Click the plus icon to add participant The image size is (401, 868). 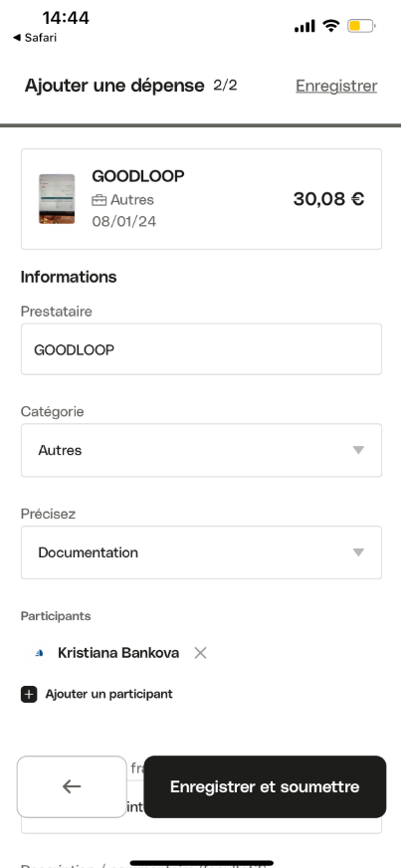29,694
